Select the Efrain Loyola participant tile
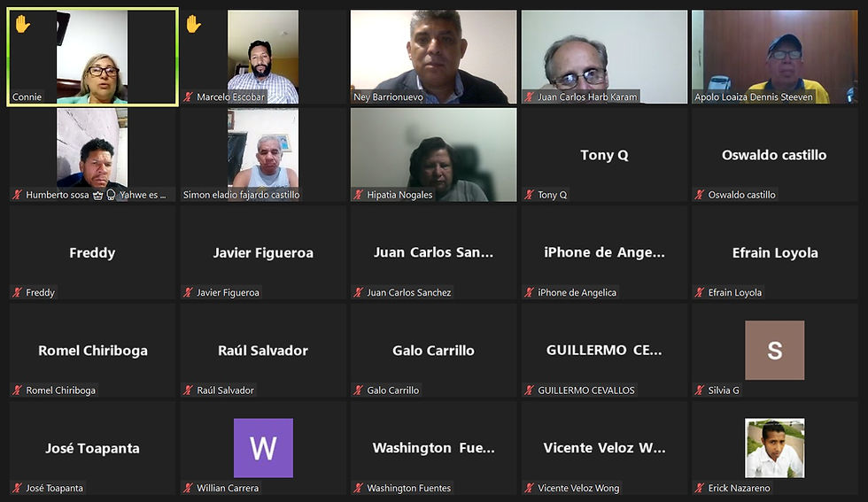 click(774, 252)
